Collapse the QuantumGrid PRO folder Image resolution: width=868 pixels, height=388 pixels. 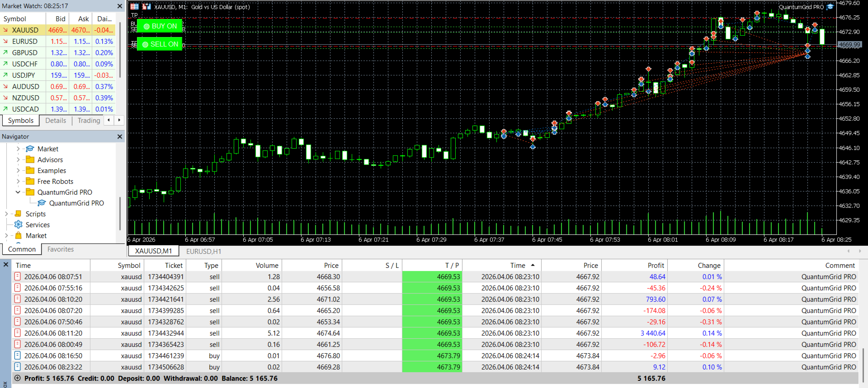18,192
